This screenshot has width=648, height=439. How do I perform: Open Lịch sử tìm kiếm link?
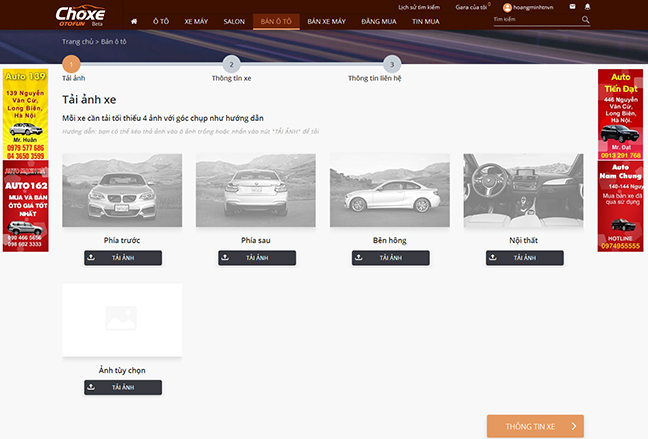click(x=419, y=7)
